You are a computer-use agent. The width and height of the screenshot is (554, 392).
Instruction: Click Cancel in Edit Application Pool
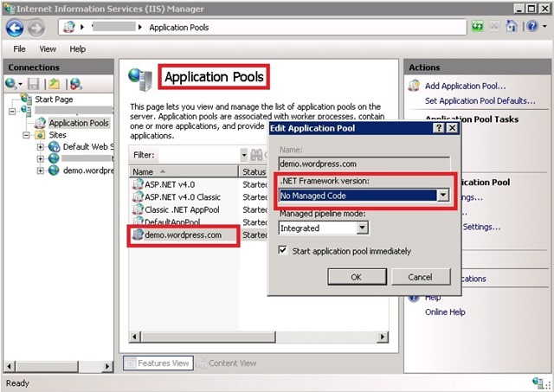click(x=421, y=277)
